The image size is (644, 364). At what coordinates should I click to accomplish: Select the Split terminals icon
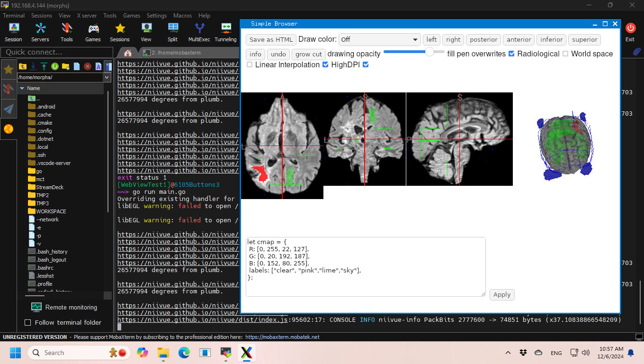click(x=173, y=32)
